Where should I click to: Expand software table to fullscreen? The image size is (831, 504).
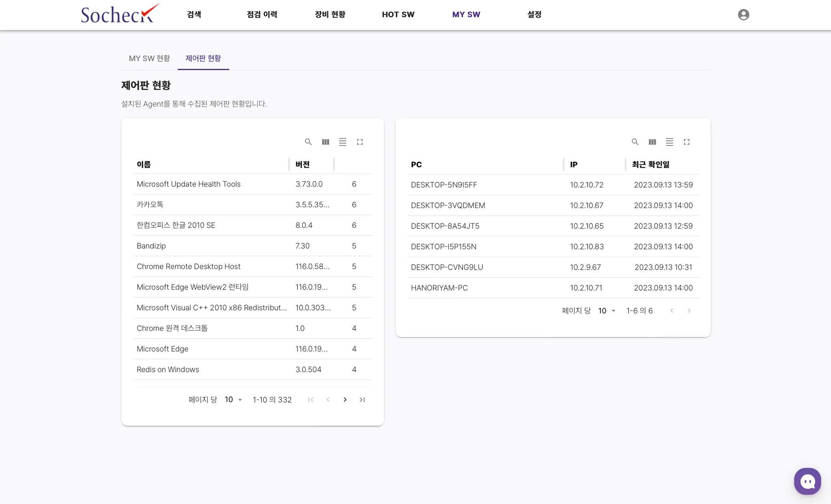360,142
